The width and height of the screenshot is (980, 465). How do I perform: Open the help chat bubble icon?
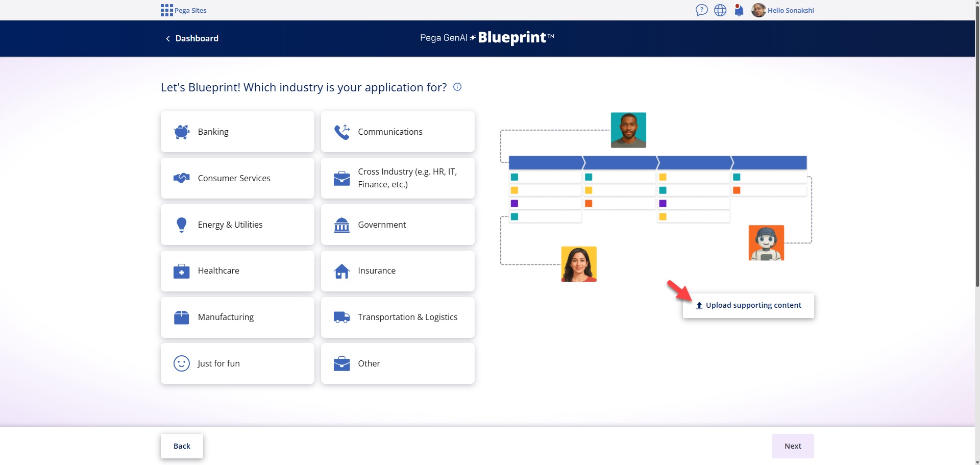(x=701, y=10)
